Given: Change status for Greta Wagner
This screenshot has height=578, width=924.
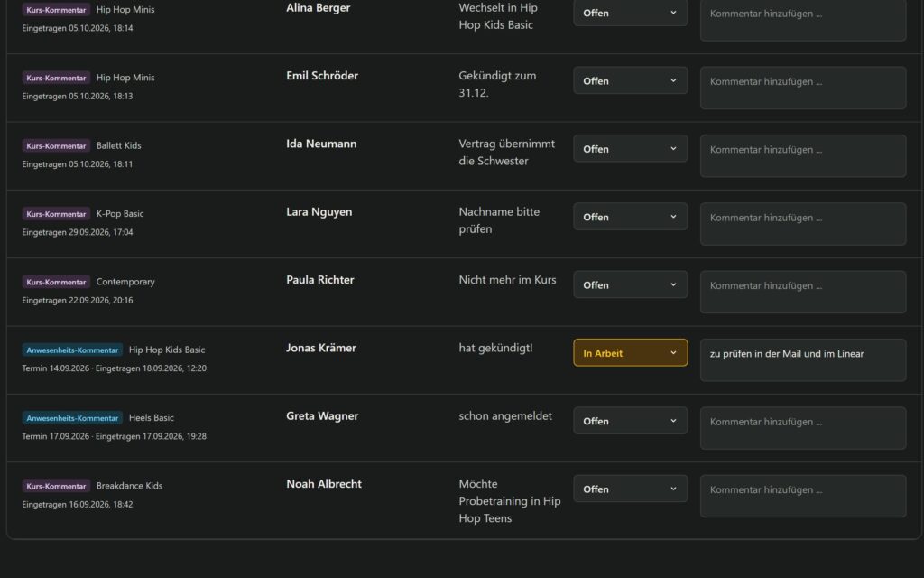Looking at the screenshot, I should point(630,421).
